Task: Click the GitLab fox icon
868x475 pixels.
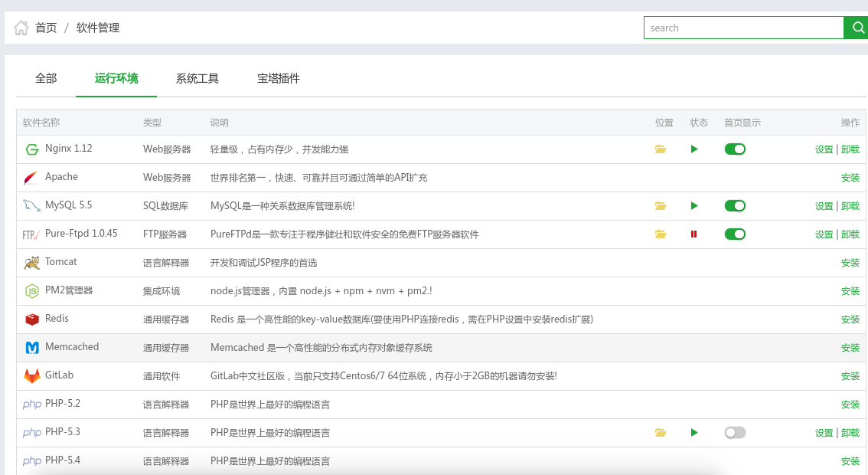Action: pos(32,376)
